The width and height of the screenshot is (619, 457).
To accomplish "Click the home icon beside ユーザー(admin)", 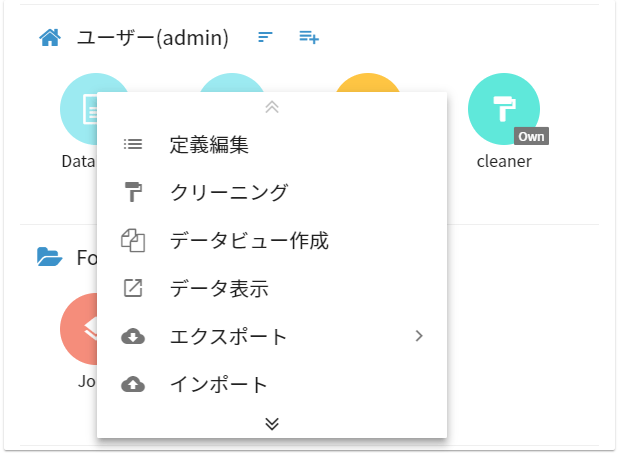I will coord(50,38).
